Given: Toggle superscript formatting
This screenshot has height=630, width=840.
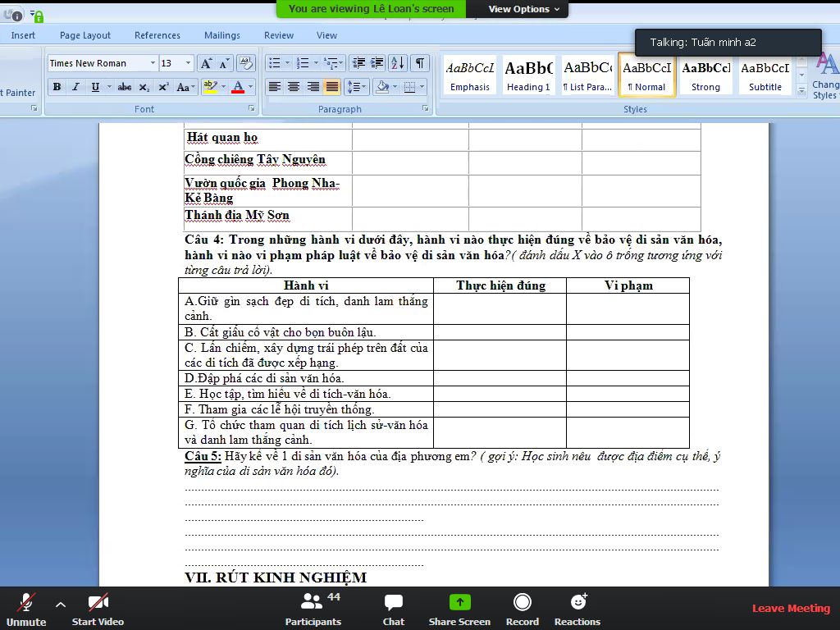Looking at the screenshot, I should [163, 87].
